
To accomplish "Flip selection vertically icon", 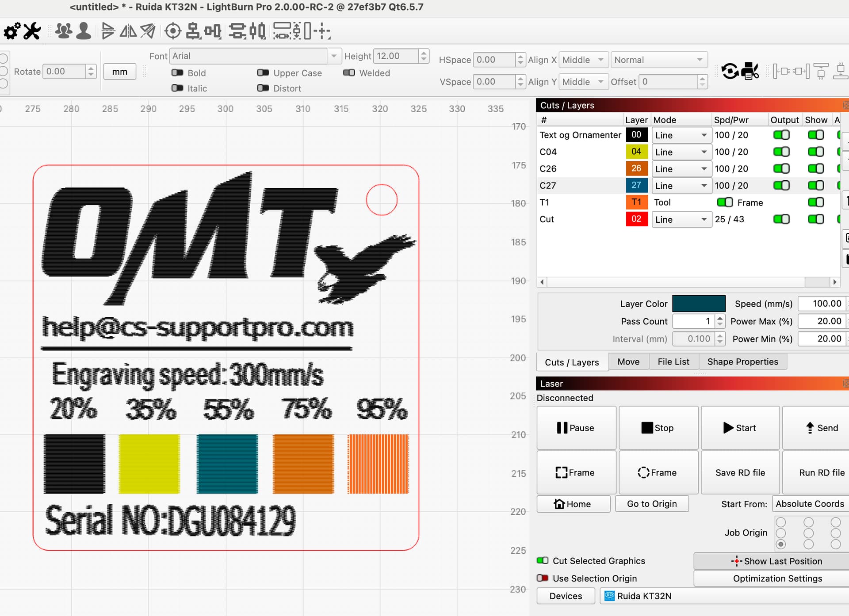I will click(108, 31).
